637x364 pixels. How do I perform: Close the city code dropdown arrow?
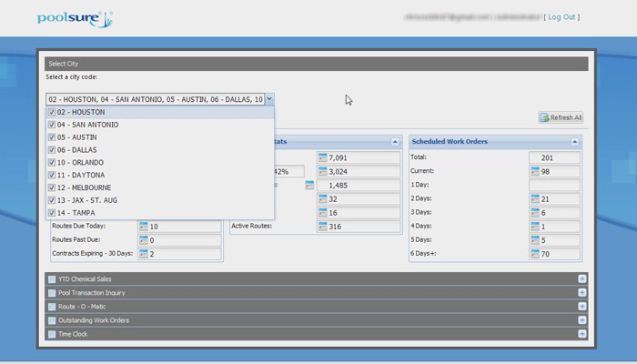click(x=270, y=98)
